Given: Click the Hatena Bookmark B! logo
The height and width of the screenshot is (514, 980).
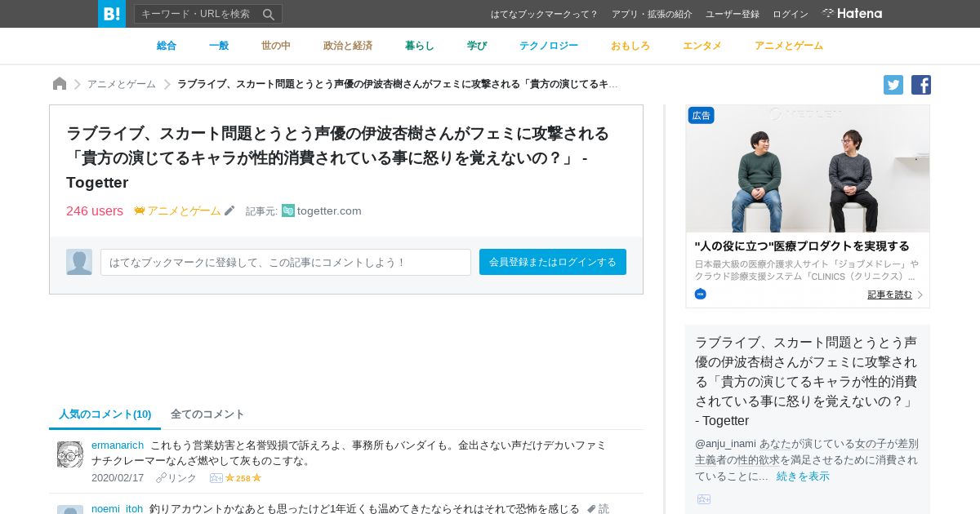Looking at the screenshot, I should click(112, 14).
